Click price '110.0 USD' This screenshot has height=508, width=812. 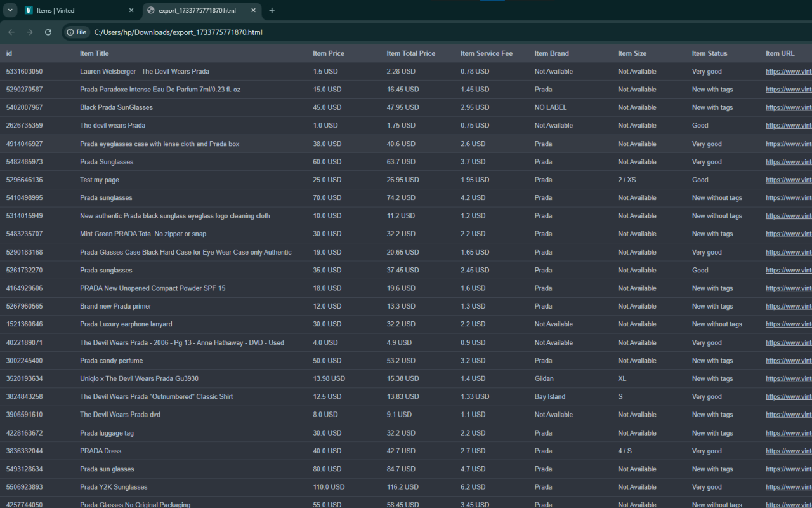(x=329, y=487)
